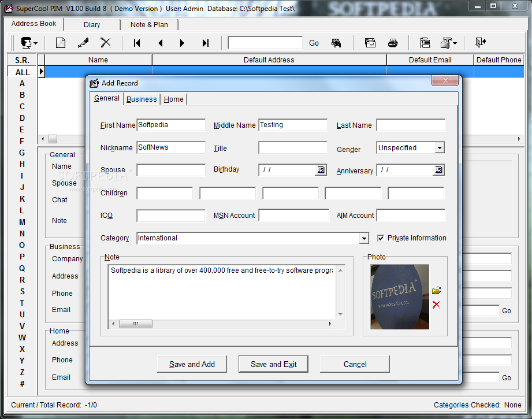Close the Add Record dialog
This screenshot has width=532, height=419.
(445, 80)
